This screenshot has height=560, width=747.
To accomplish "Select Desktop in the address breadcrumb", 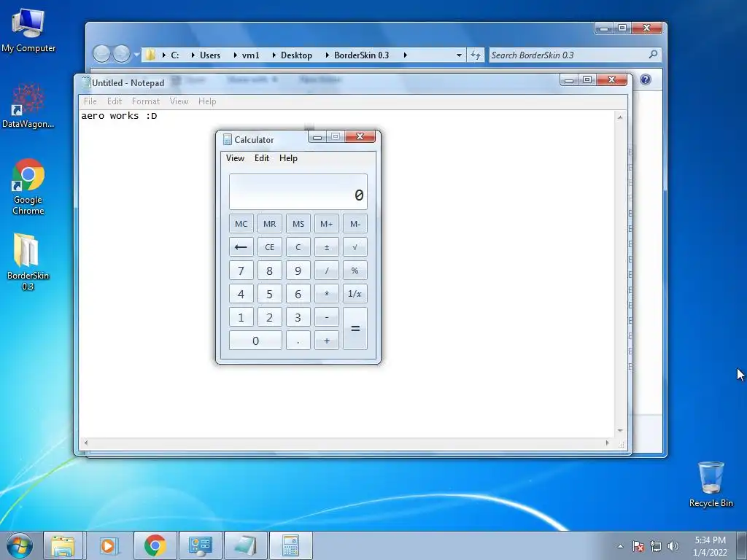I will click(x=296, y=55).
